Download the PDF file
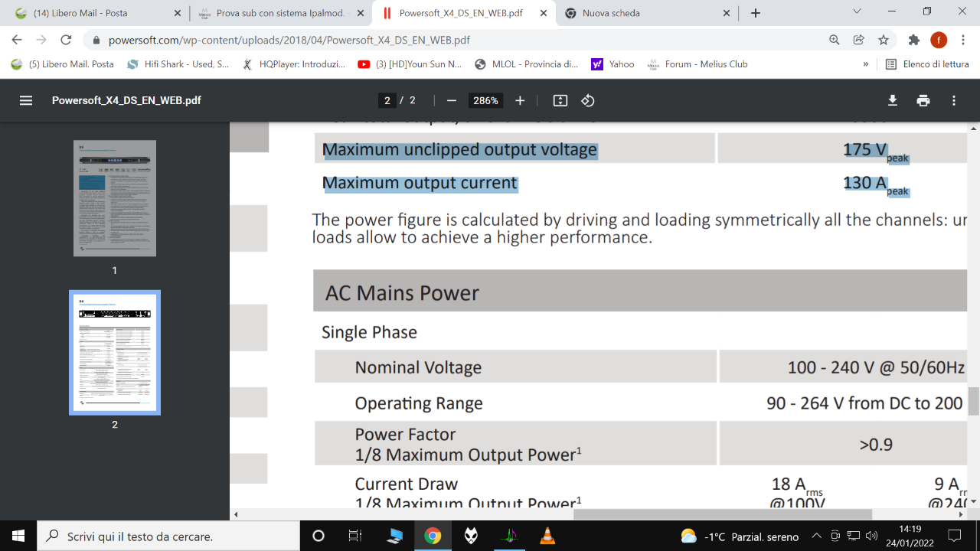980x551 pixels. (x=893, y=100)
